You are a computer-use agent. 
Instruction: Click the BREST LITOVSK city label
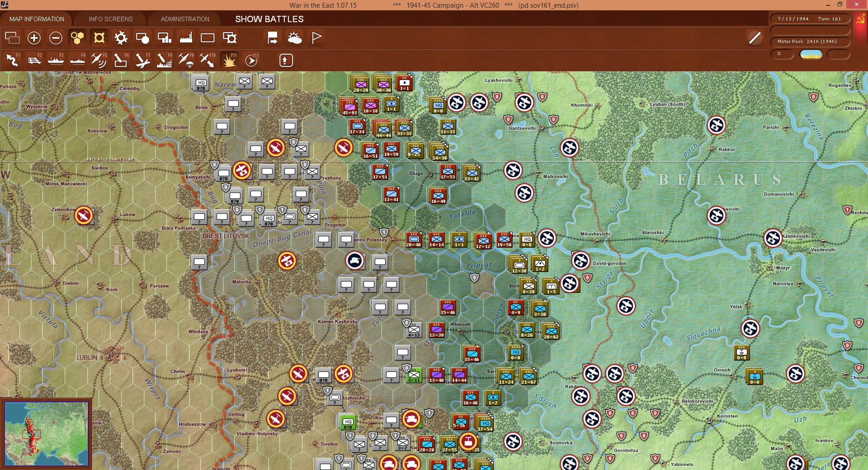pos(226,236)
